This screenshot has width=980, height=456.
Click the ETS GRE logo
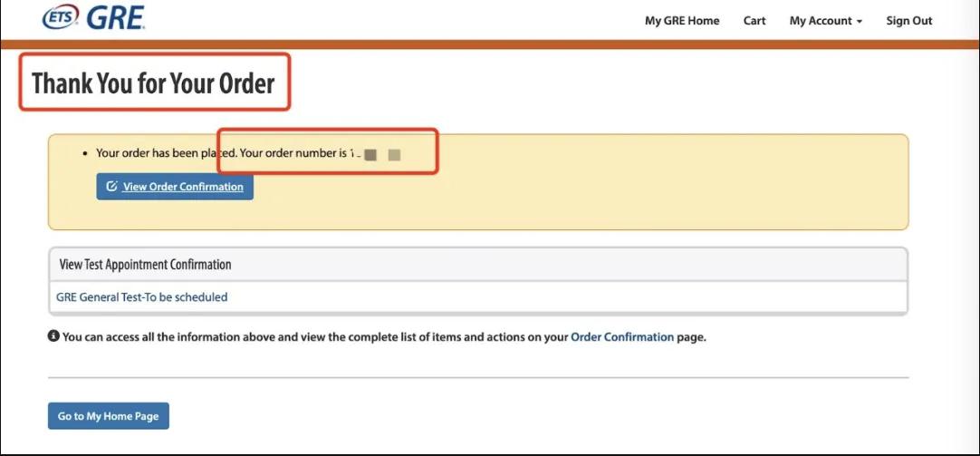pyautogui.click(x=93, y=18)
